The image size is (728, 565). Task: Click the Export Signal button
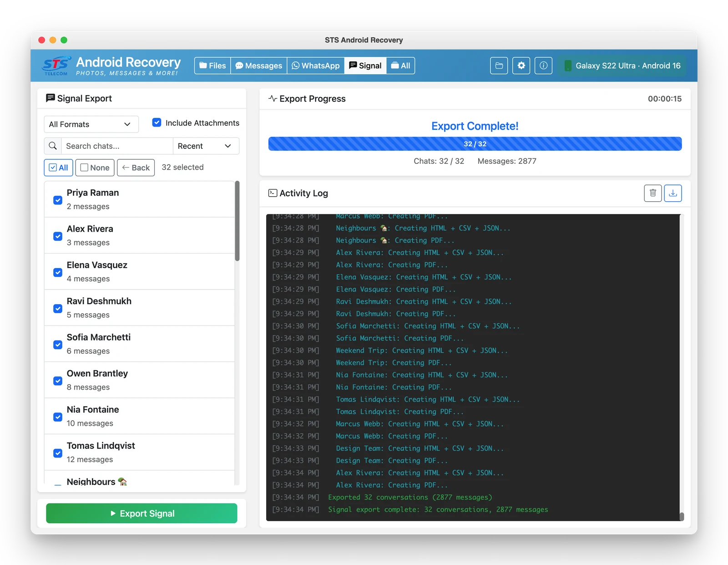point(142,513)
